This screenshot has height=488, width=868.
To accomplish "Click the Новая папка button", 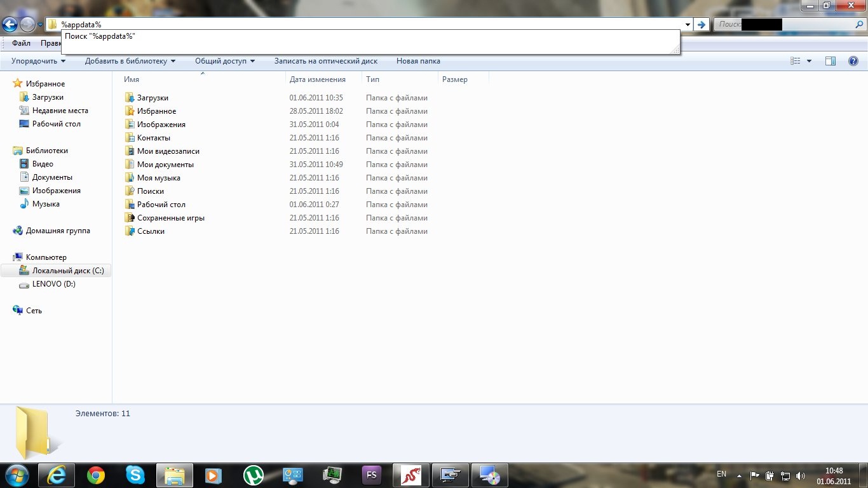I will [418, 61].
